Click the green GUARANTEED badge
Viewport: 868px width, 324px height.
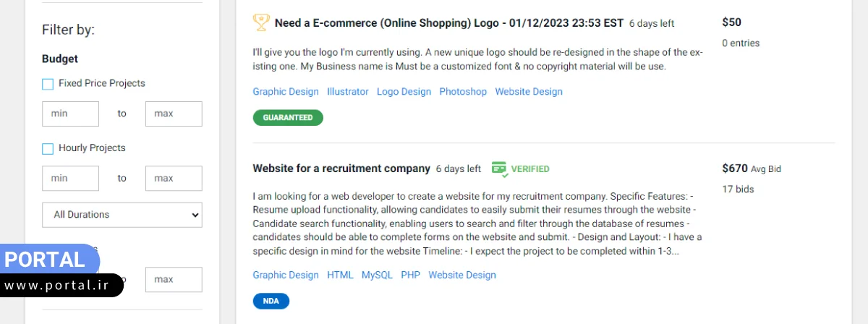[288, 117]
